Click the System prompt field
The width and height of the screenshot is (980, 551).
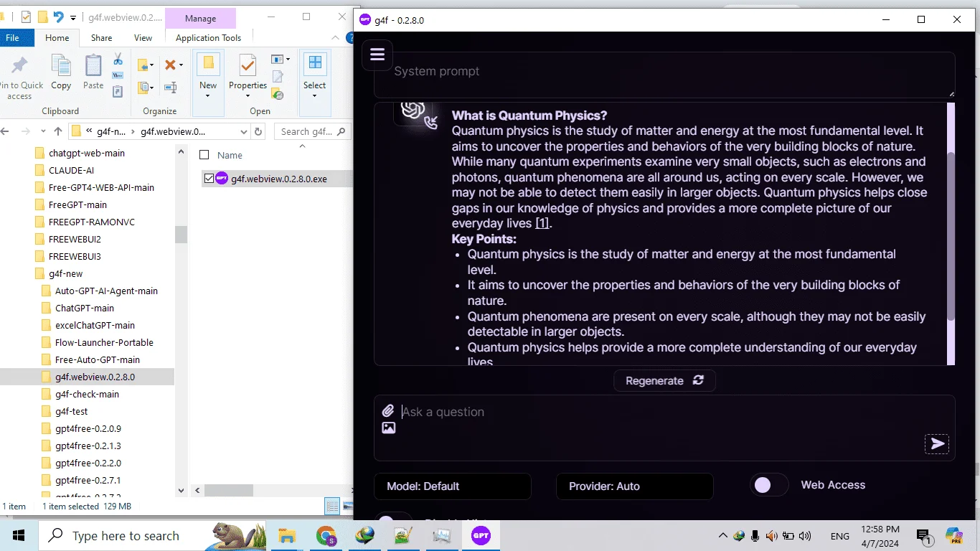[664, 74]
